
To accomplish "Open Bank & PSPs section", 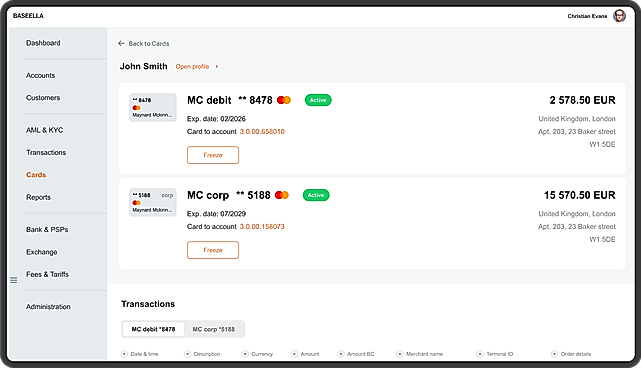I will click(x=47, y=229).
